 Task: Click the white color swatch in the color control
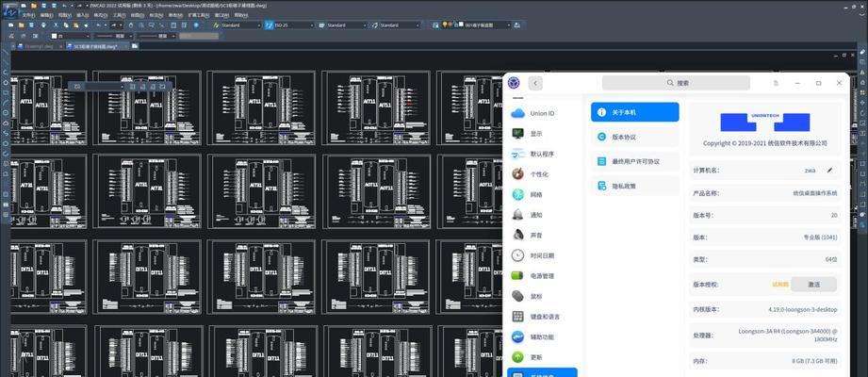tap(55, 36)
